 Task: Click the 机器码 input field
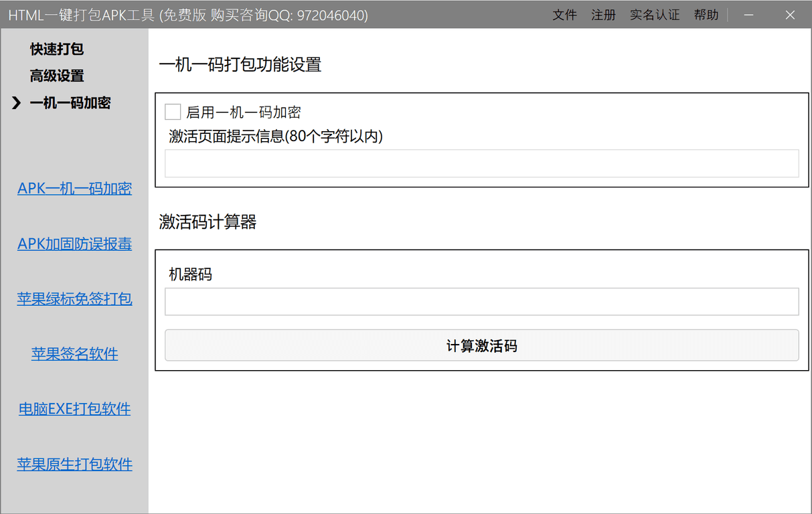(481, 301)
